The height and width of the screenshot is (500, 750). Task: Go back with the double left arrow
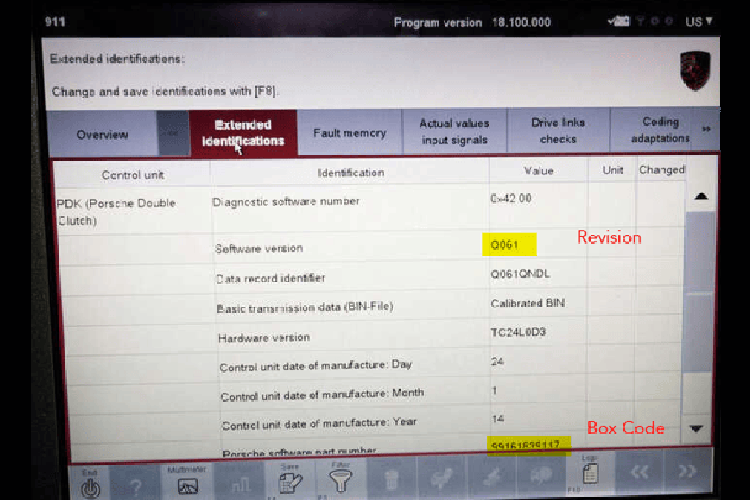coord(640,472)
